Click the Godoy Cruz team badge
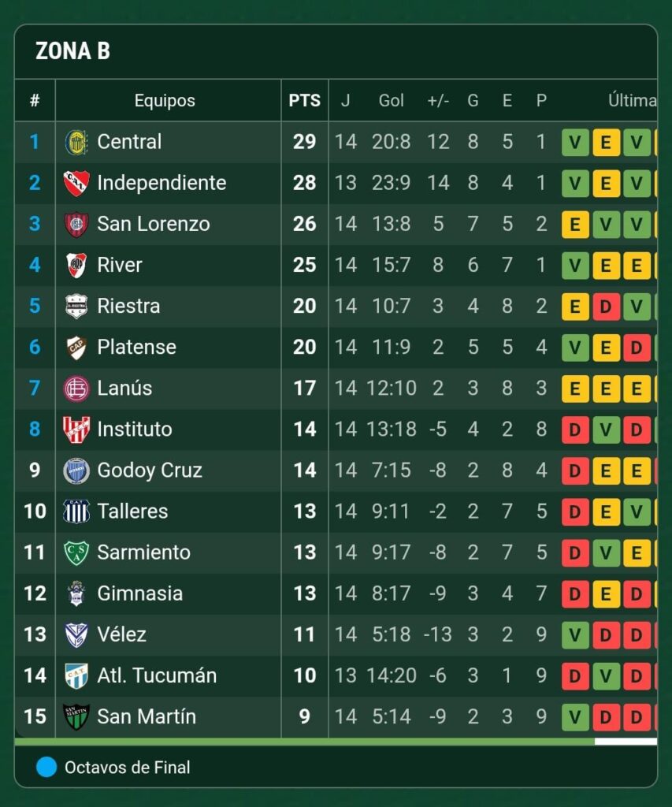This screenshot has height=807, width=672. 76,470
